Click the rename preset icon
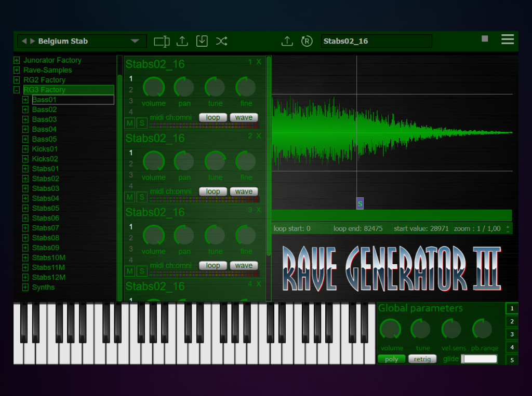 point(162,42)
